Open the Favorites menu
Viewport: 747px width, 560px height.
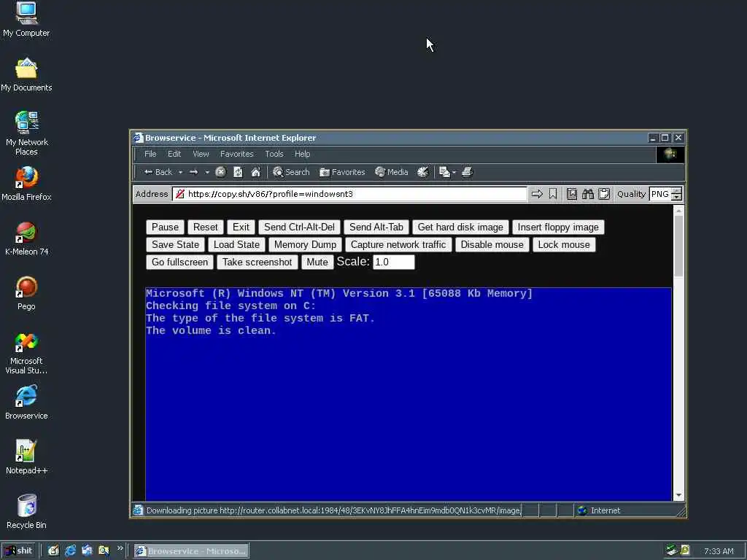click(237, 154)
